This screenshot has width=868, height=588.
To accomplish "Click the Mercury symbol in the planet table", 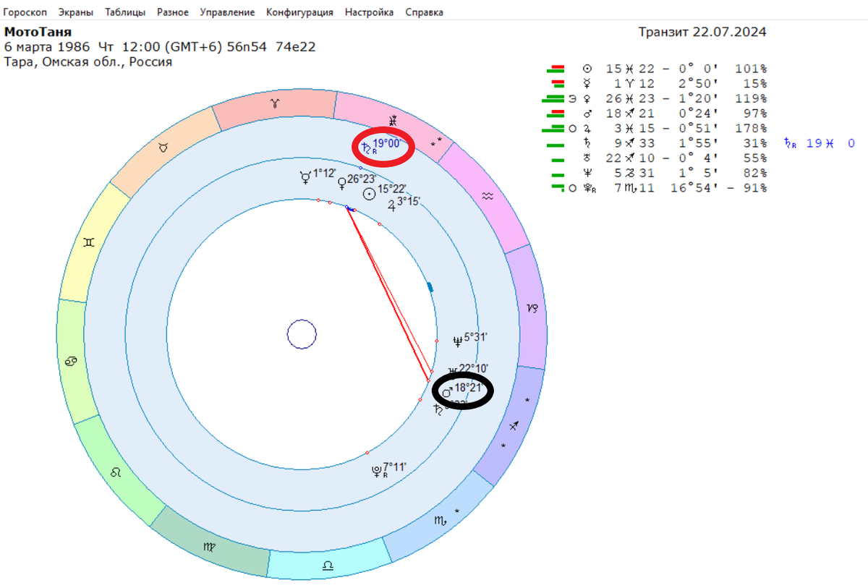I will point(587,84).
